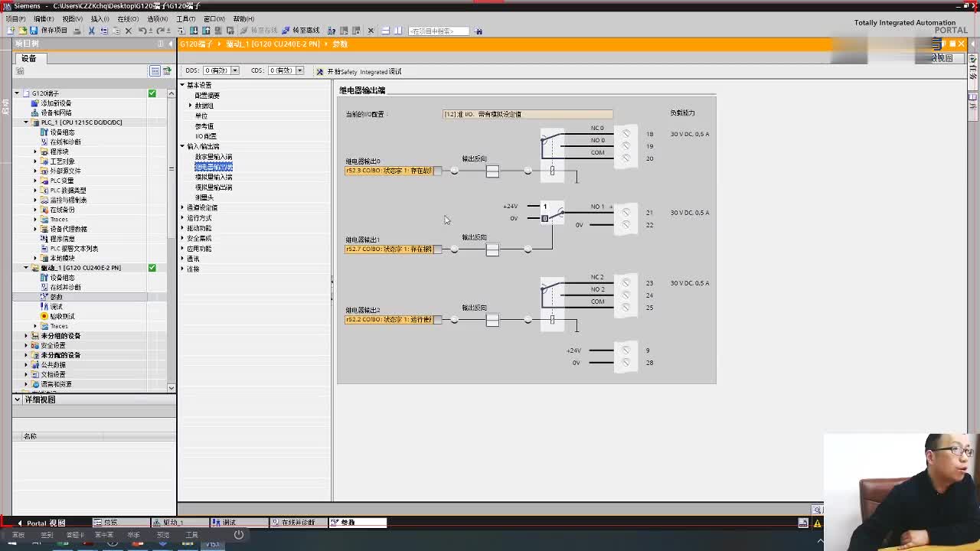Click the relay output 1 switch symbol

552,212
